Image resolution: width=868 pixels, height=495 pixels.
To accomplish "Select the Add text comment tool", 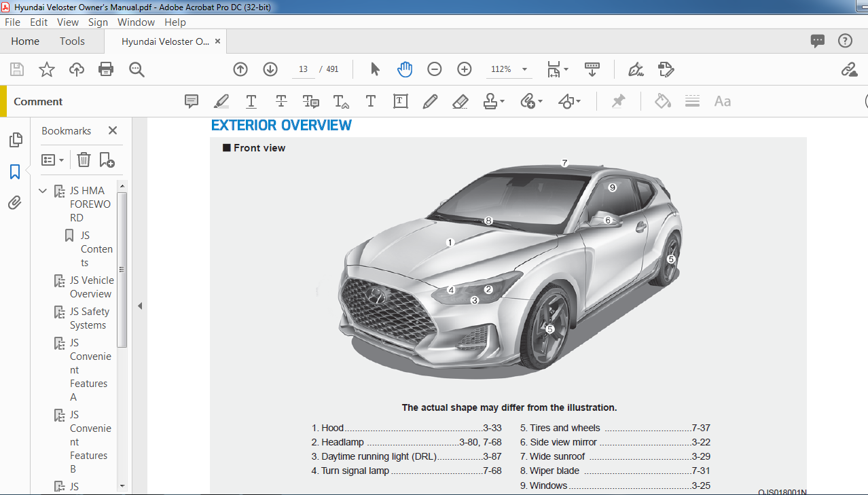I will coord(371,101).
